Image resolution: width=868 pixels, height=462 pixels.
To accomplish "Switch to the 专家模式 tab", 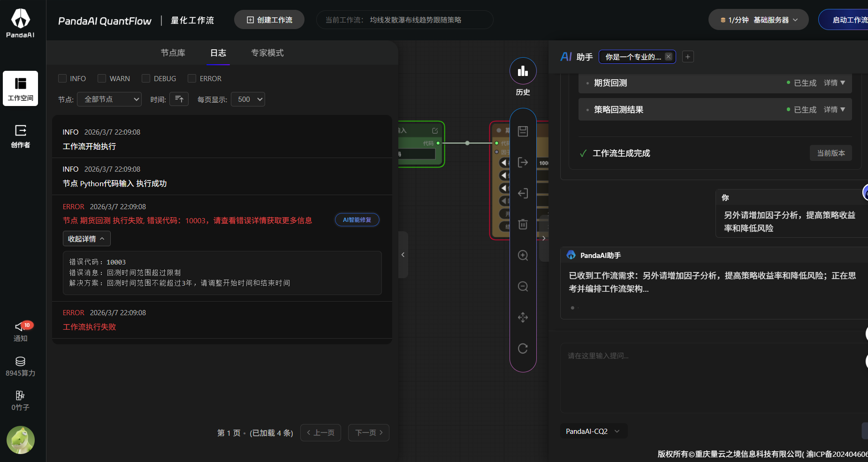I will point(267,53).
